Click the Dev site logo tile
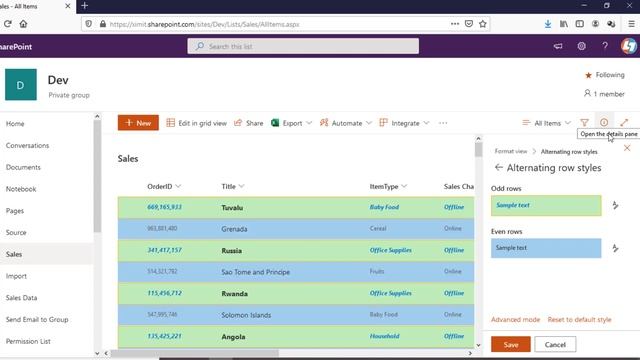The width and height of the screenshot is (640, 360). (21, 84)
